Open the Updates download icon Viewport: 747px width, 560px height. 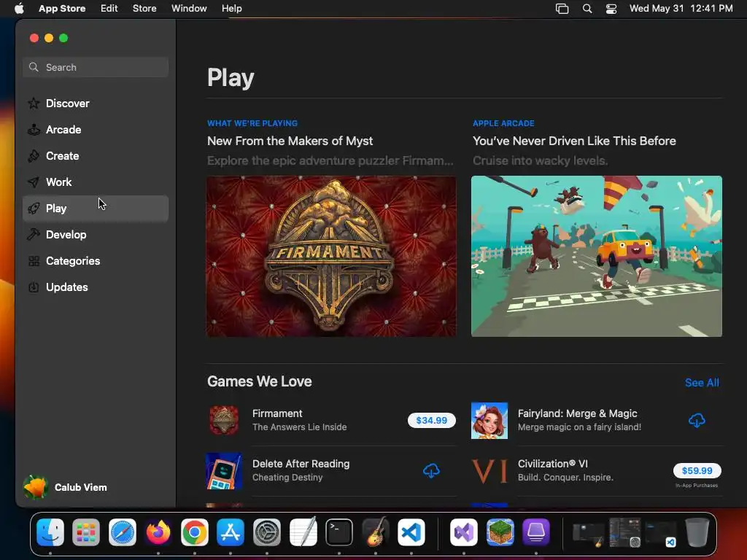pos(34,287)
